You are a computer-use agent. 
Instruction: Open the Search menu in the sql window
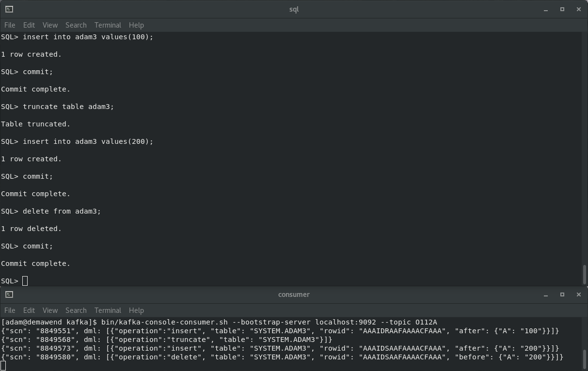tap(76, 25)
